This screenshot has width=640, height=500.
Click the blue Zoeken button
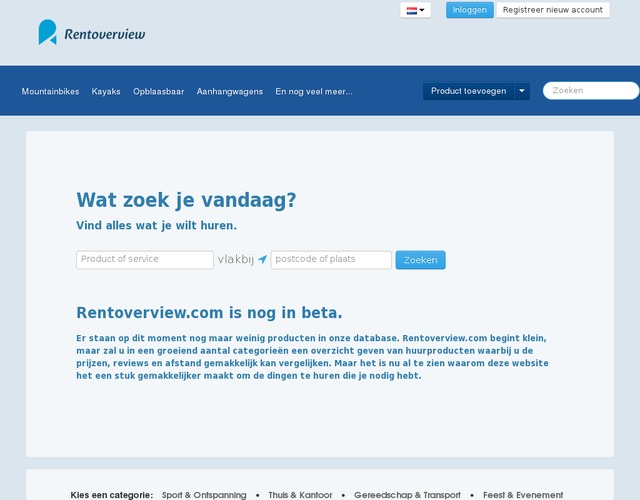pyautogui.click(x=420, y=260)
